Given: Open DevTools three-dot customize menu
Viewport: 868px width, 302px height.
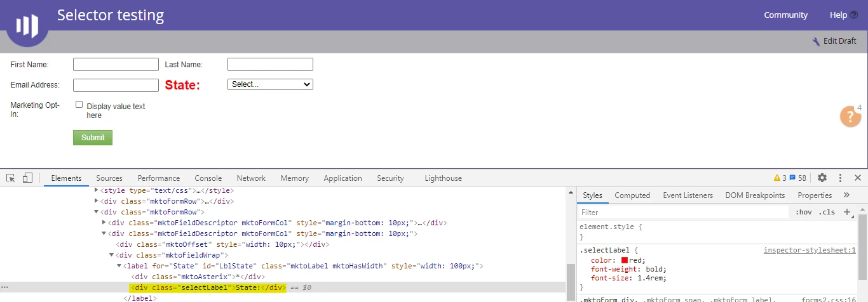Looking at the screenshot, I should [x=840, y=178].
